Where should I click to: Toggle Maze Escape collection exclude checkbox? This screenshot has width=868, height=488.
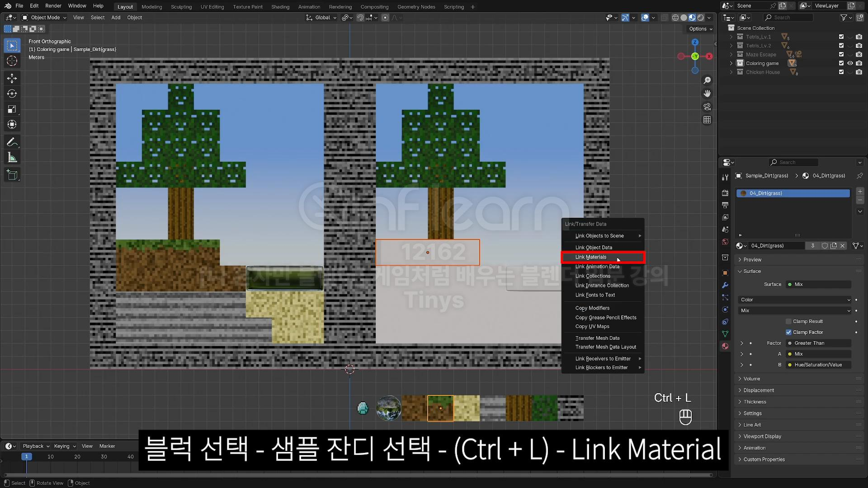841,55
